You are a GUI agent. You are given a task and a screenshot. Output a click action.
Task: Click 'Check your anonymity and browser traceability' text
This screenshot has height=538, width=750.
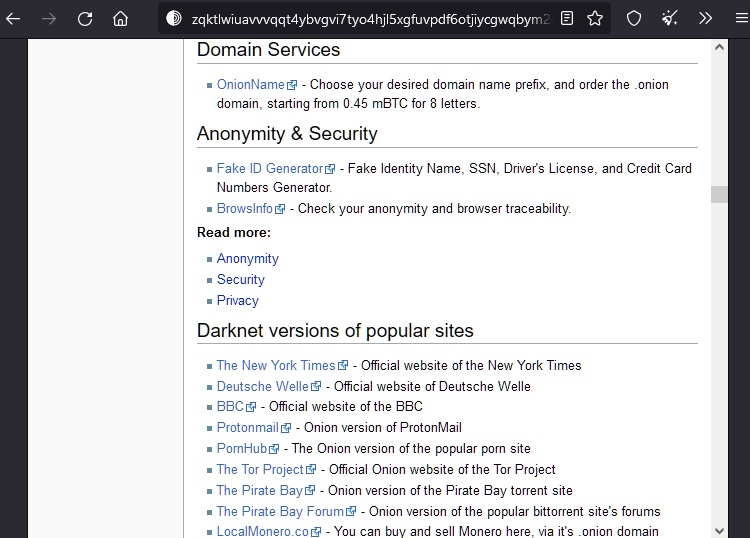(434, 209)
